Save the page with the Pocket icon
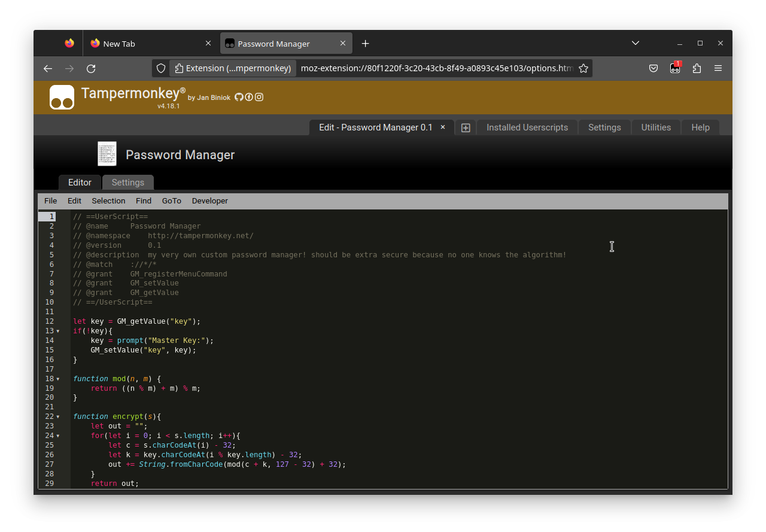766x532 pixels. (x=653, y=68)
